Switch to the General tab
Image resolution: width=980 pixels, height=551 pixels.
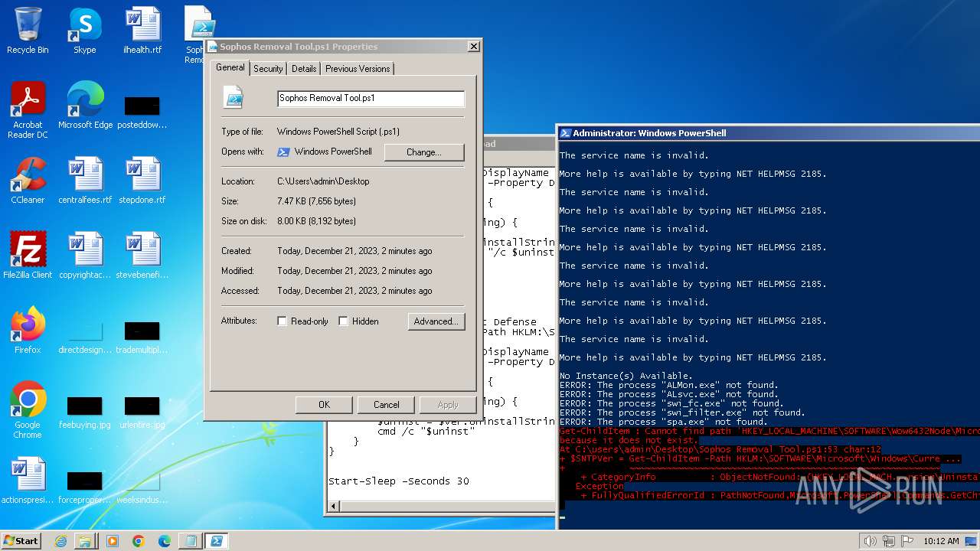tap(230, 67)
